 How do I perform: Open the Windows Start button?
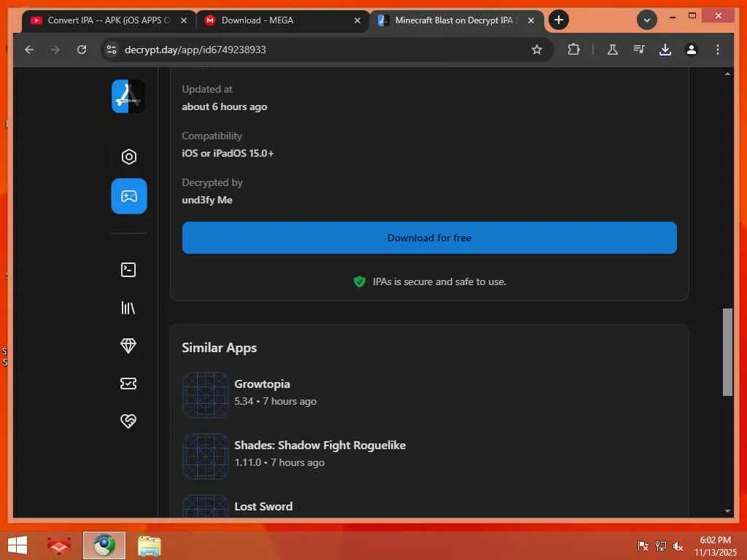tap(18, 545)
